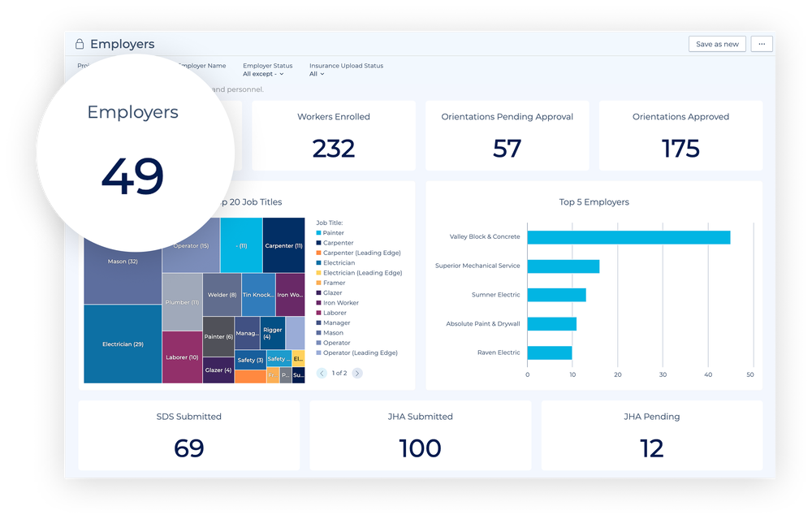812x519 pixels.
Task: Click the Framer legend color square
Action: pyautogui.click(x=319, y=282)
